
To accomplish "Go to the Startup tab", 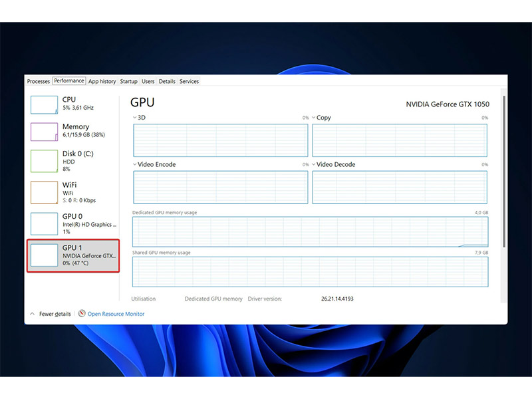I will (128, 81).
